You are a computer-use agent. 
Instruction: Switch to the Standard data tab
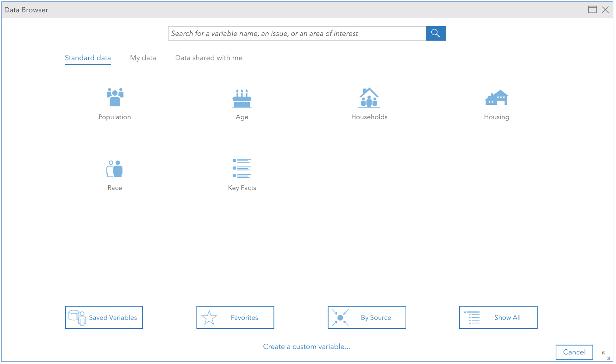pos(88,58)
